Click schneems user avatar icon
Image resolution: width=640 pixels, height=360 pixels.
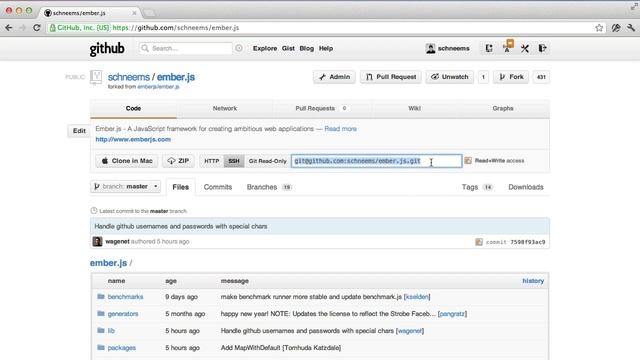430,49
